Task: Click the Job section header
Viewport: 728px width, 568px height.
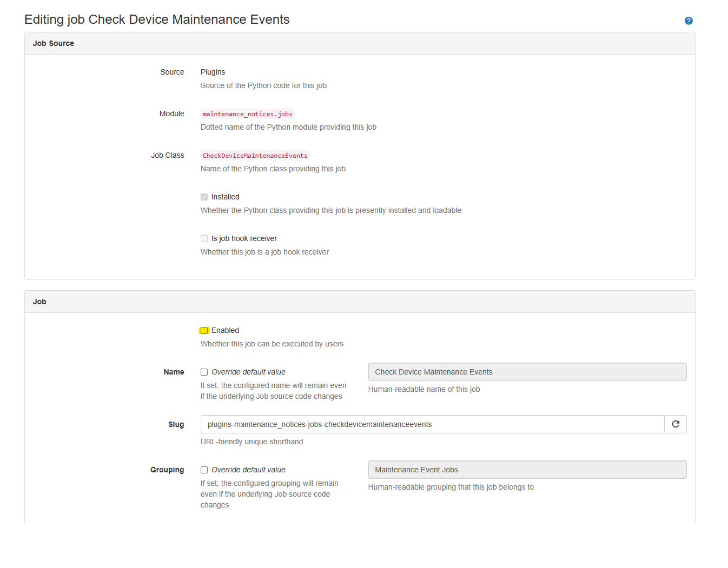Action: [x=39, y=302]
